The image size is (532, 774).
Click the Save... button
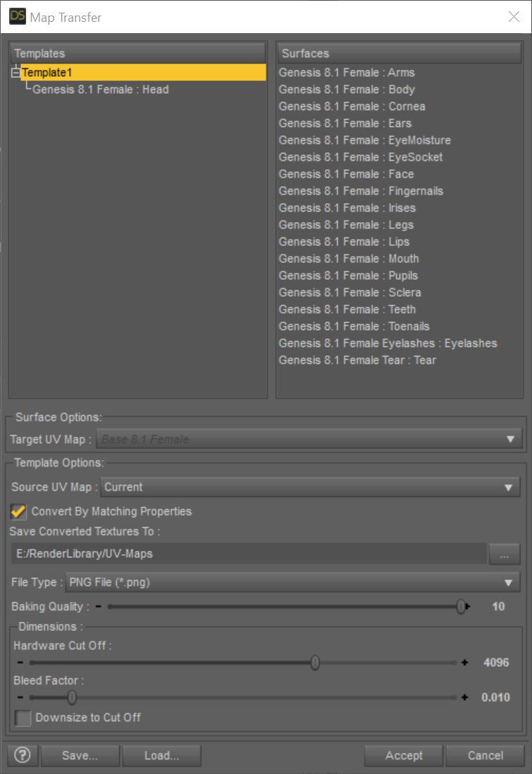click(x=80, y=755)
